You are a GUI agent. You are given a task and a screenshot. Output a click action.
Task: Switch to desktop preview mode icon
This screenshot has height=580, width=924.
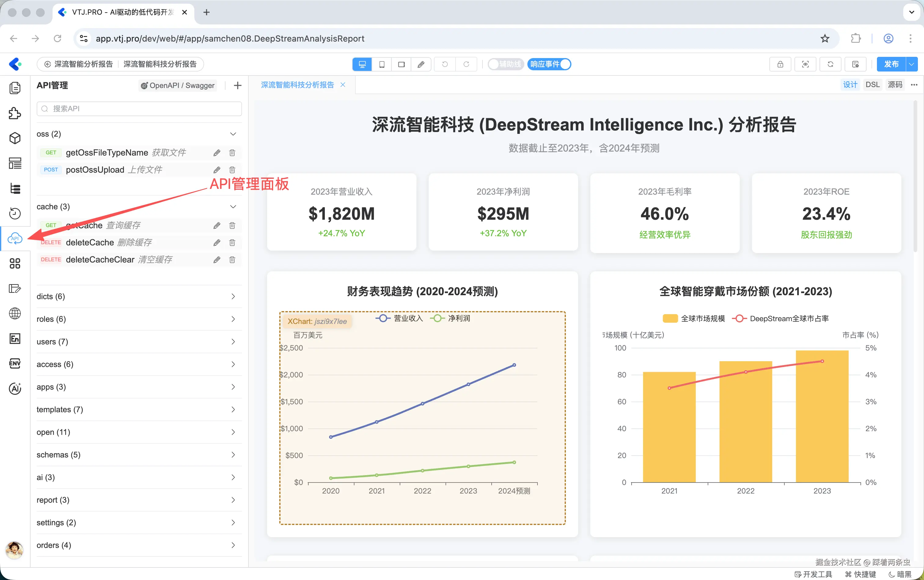click(x=362, y=64)
